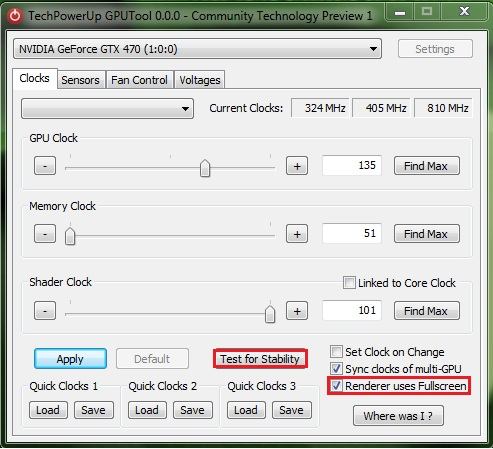
Task: Switch to the Clocks tab
Action: point(35,78)
